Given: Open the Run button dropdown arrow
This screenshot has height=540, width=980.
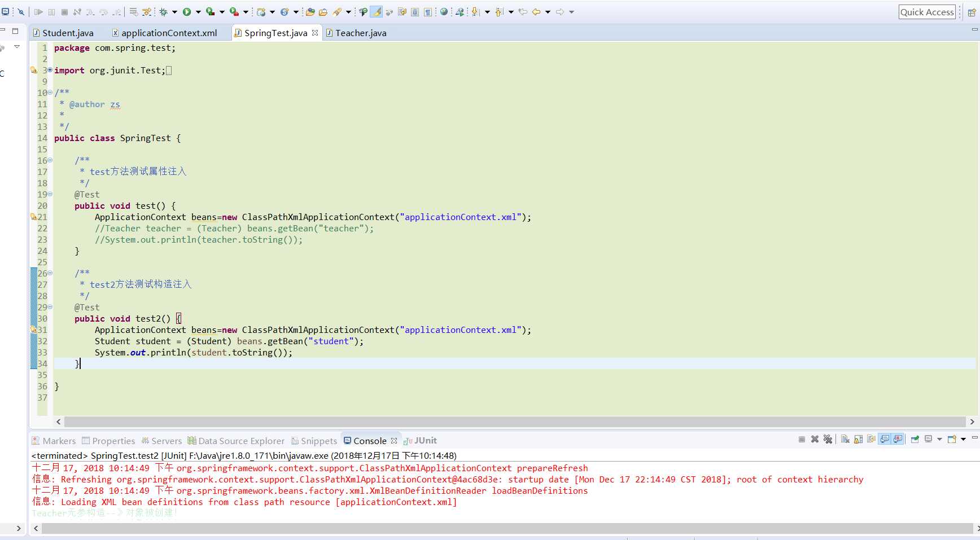Looking at the screenshot, I should point(198,12).
